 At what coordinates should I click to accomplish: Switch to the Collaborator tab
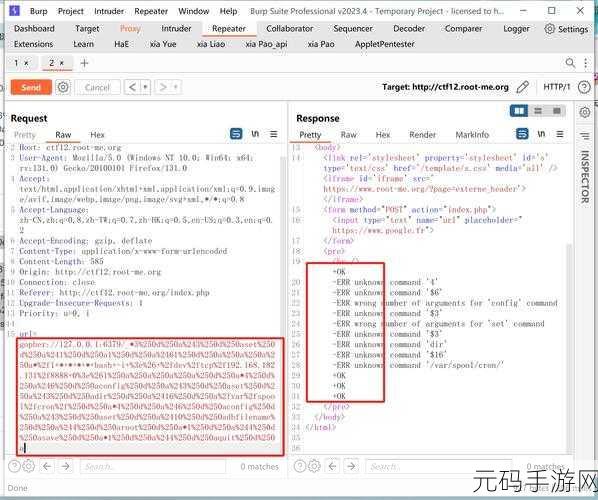click(x=289, y=29)
